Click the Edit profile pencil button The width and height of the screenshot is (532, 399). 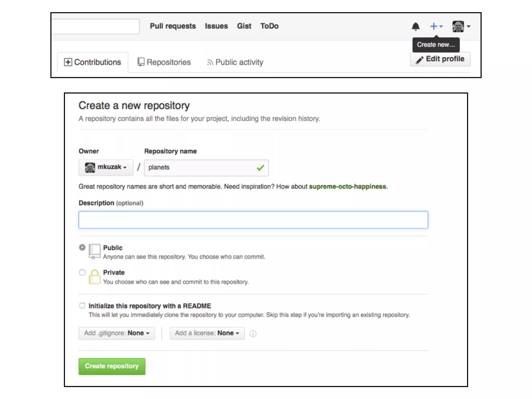pos(440,59)
